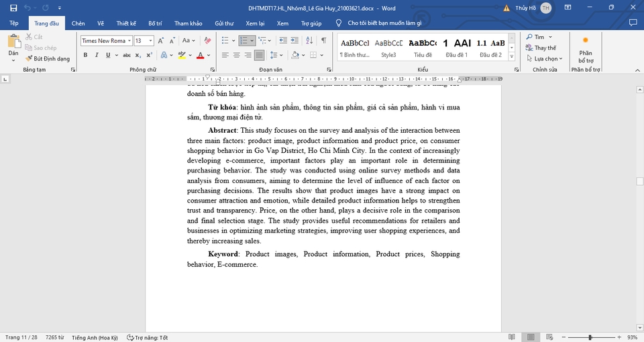
Task: Switch to the Bố trí tab
Action: (155, 23)
